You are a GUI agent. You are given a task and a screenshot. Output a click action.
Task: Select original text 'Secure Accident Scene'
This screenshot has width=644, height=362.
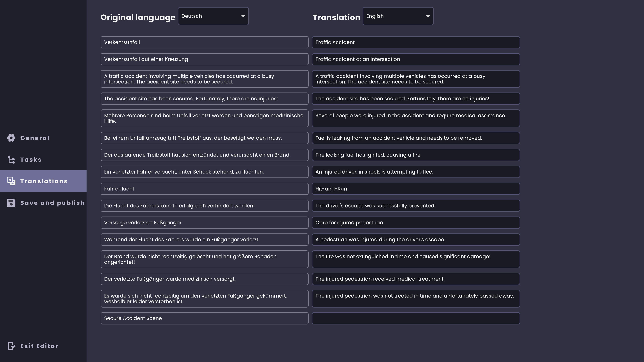(204, 318)
